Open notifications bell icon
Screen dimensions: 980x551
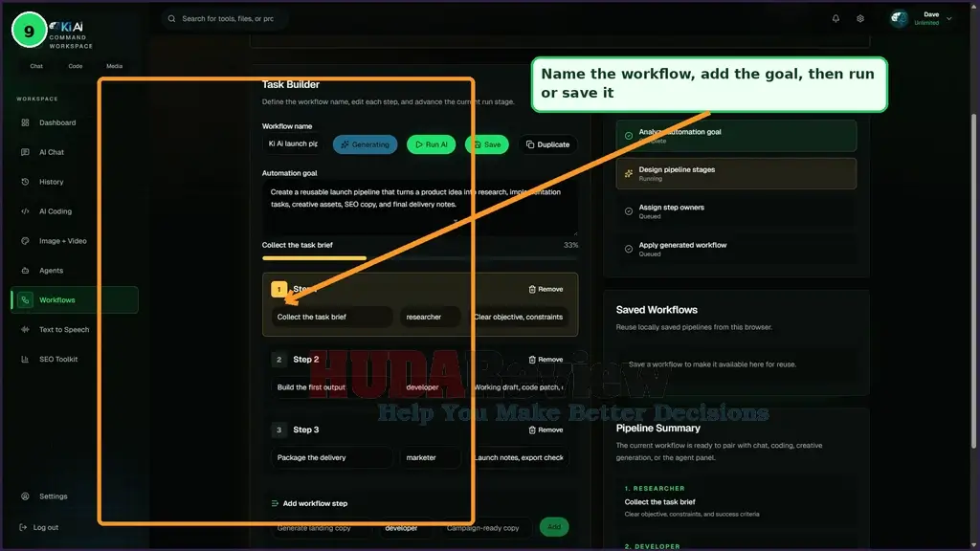click(835, 19)
